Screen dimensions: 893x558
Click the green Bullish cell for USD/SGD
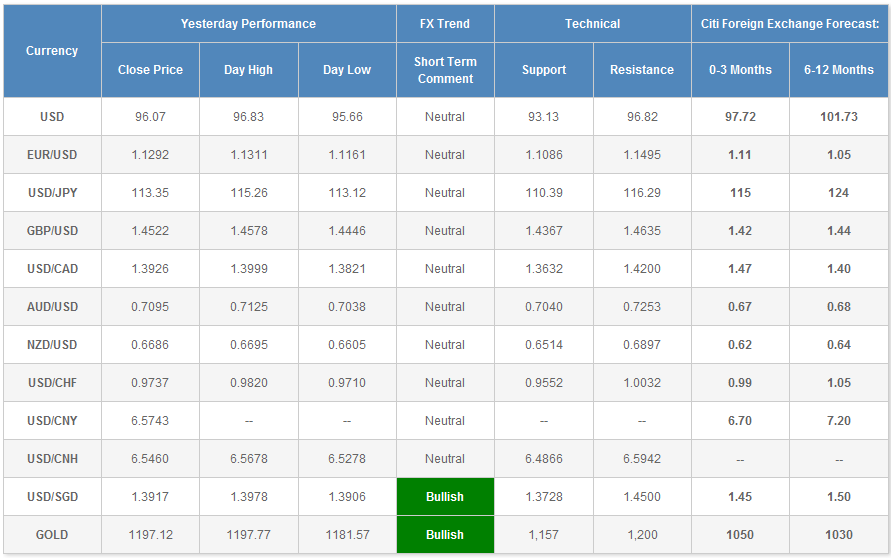coord(445,497)
